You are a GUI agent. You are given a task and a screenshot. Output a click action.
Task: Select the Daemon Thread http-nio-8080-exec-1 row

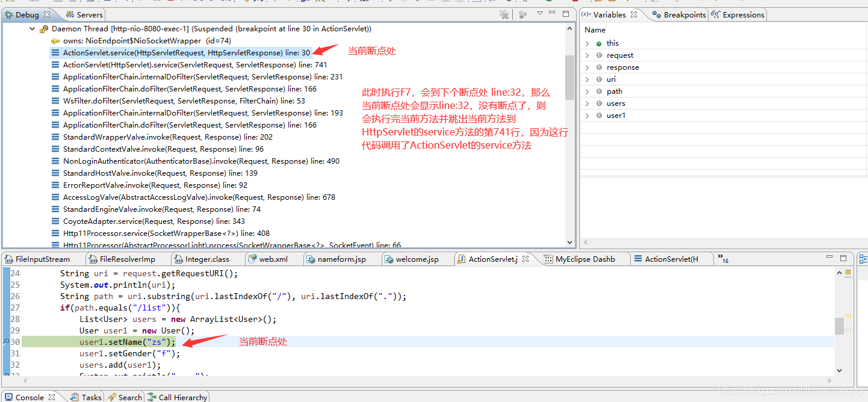205,29
